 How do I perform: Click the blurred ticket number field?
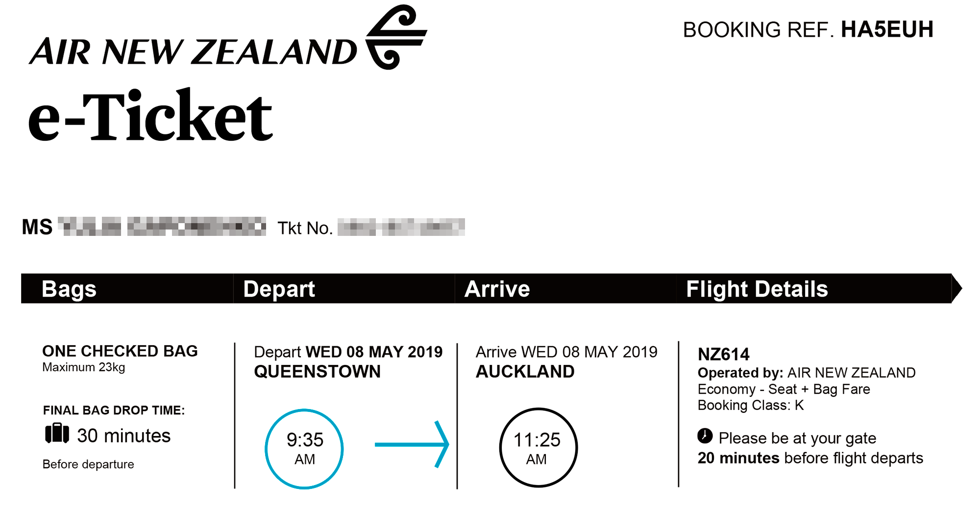[401, 227]
